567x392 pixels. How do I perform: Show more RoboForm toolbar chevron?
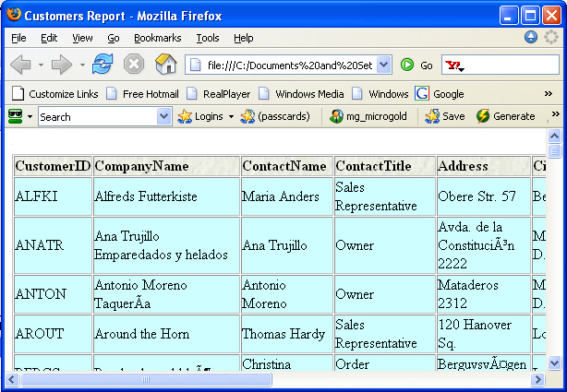[555, 114]
